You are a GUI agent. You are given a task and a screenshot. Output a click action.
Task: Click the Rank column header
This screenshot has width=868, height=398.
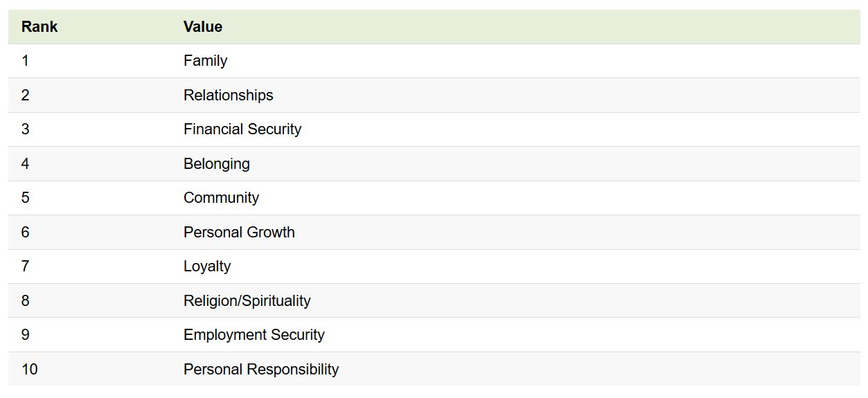point(39,27)
